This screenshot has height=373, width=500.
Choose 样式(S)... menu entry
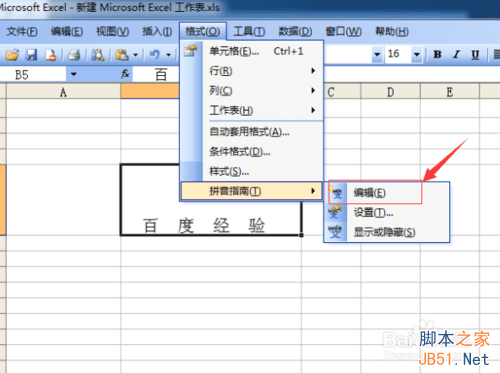(252, 171)
